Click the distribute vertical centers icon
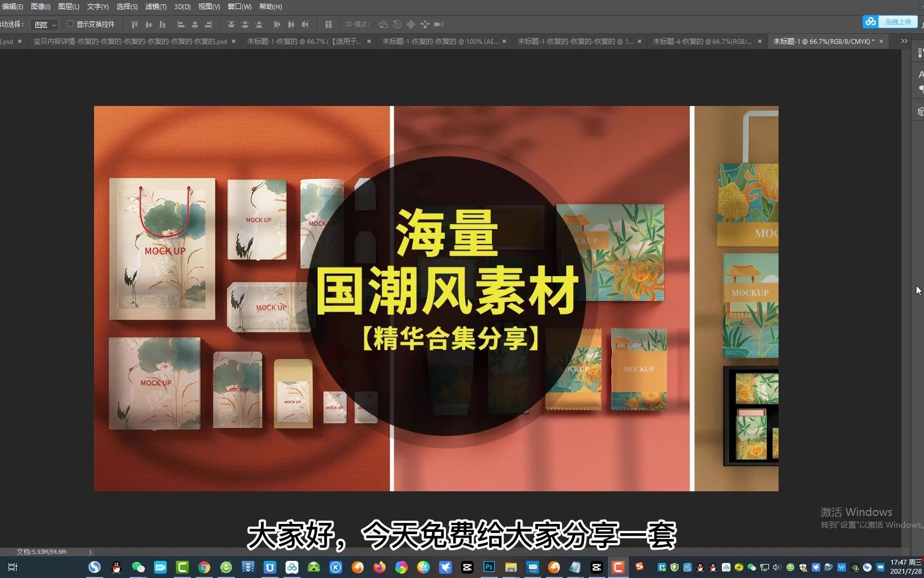 click(x=245, y=24)
